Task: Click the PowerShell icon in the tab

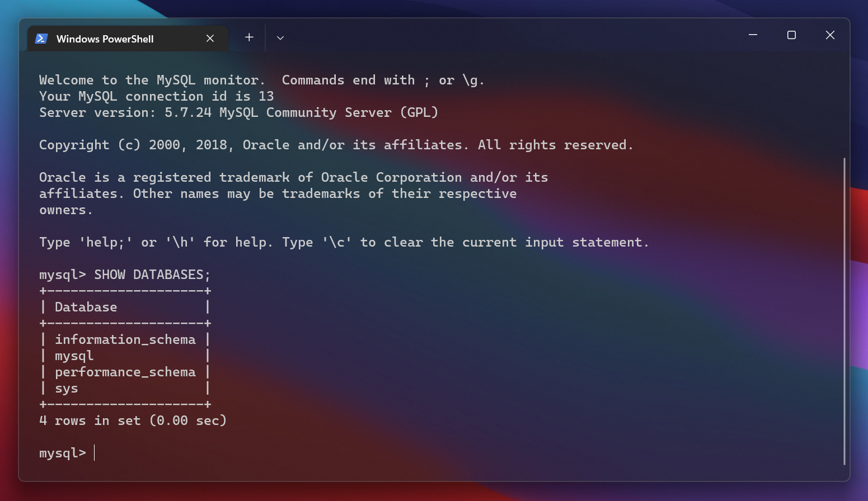Action: (x=41, y=39)
